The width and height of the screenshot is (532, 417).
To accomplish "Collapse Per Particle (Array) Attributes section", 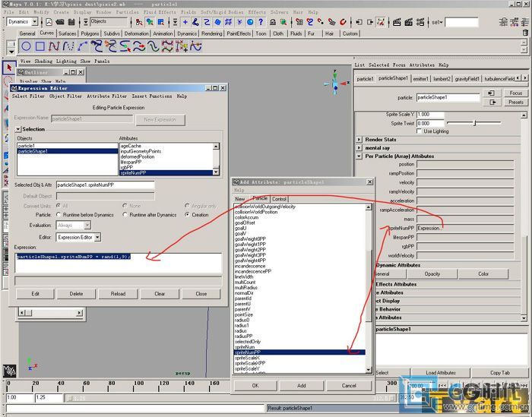I will (359, 156).
